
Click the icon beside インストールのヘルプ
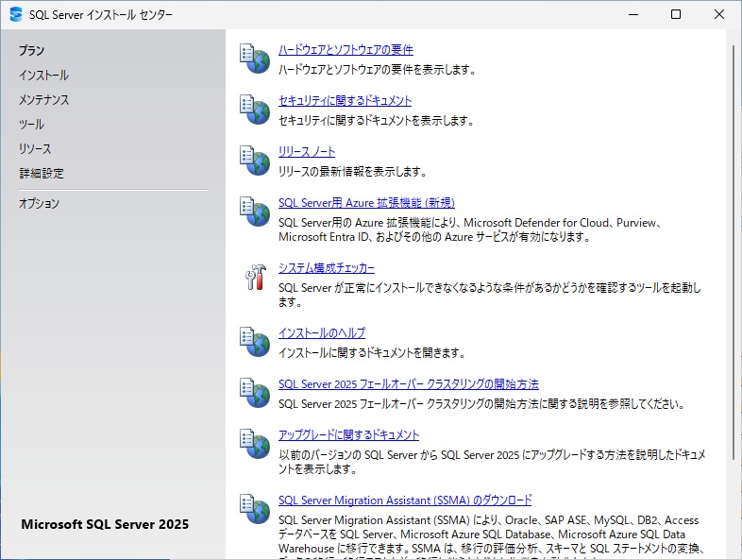point(255,342)
